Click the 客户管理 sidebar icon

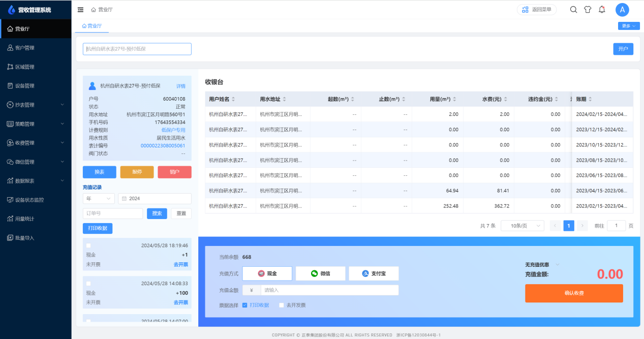(x=10, y=48)
